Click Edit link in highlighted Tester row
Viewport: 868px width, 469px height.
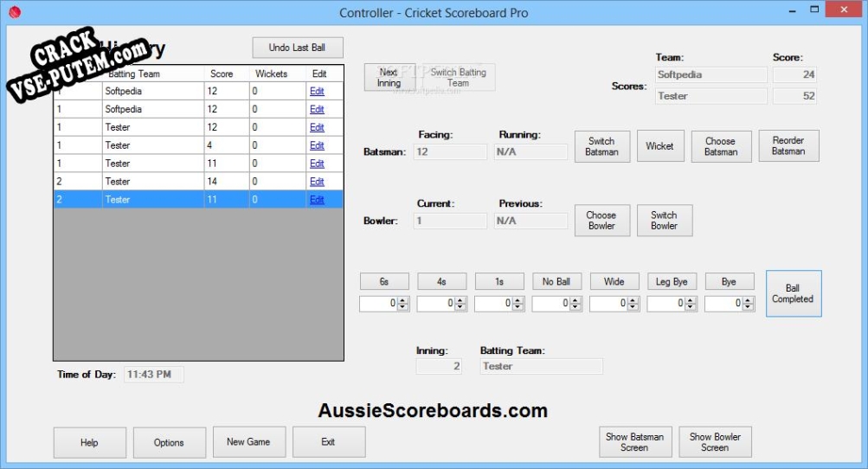[318, 200]
